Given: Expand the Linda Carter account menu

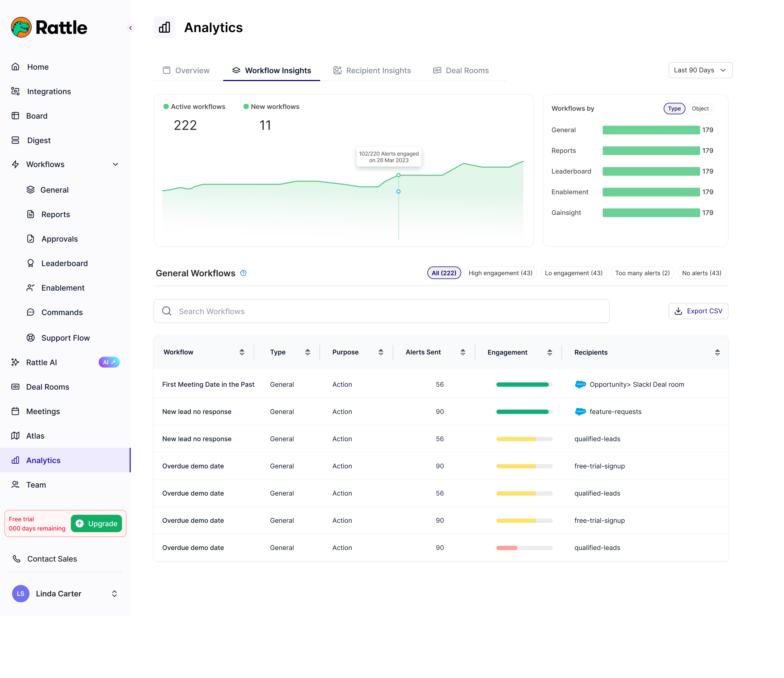Looking at the screenshot, I should coord(114,594).
